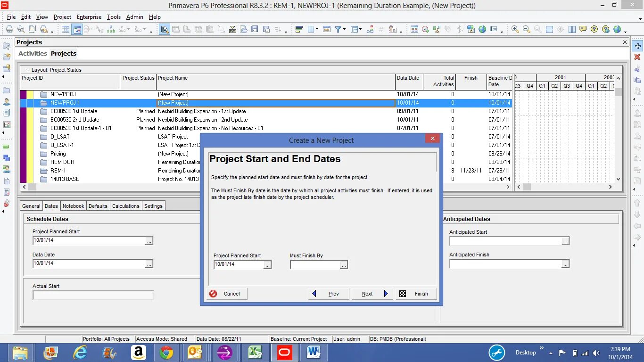Click the red X Delete icon on right sidebar
This screenshot has height=362, width=644.
coord(637,57)
